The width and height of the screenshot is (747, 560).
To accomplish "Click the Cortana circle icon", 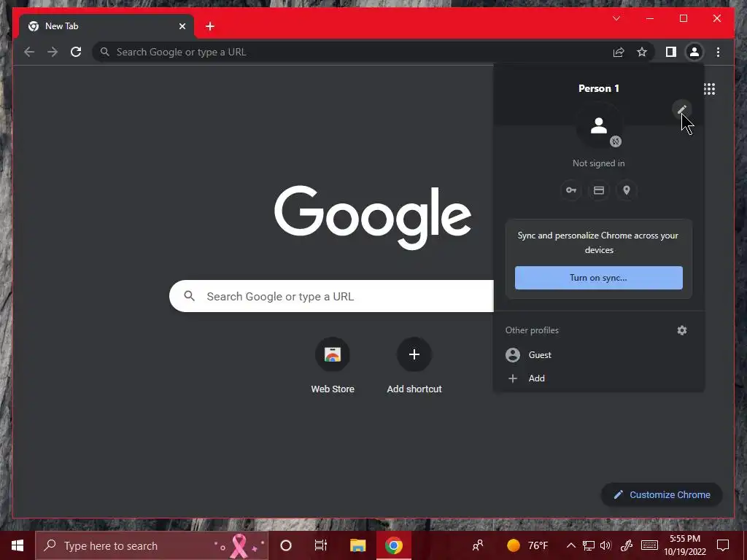I will (x=286, y=545).
